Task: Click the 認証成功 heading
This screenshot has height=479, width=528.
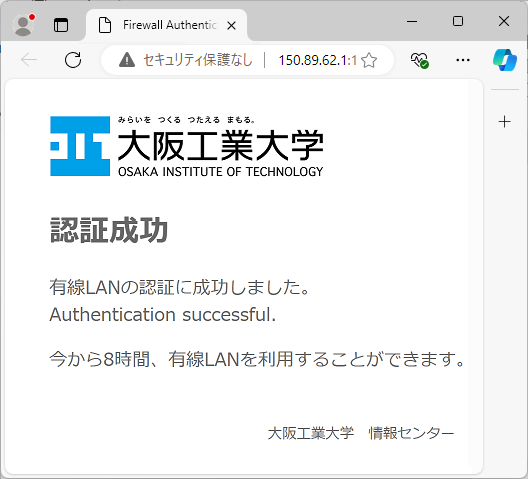Action: pos(109,230)
